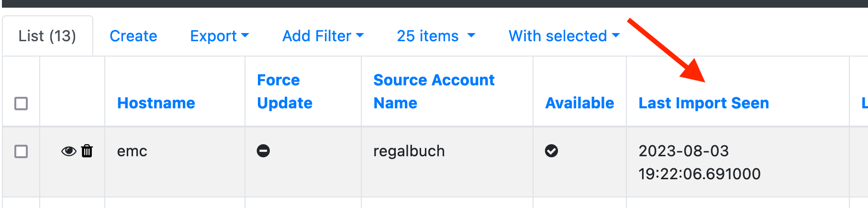
Task: Click the regalbuch account name cell
Action: 409,151
